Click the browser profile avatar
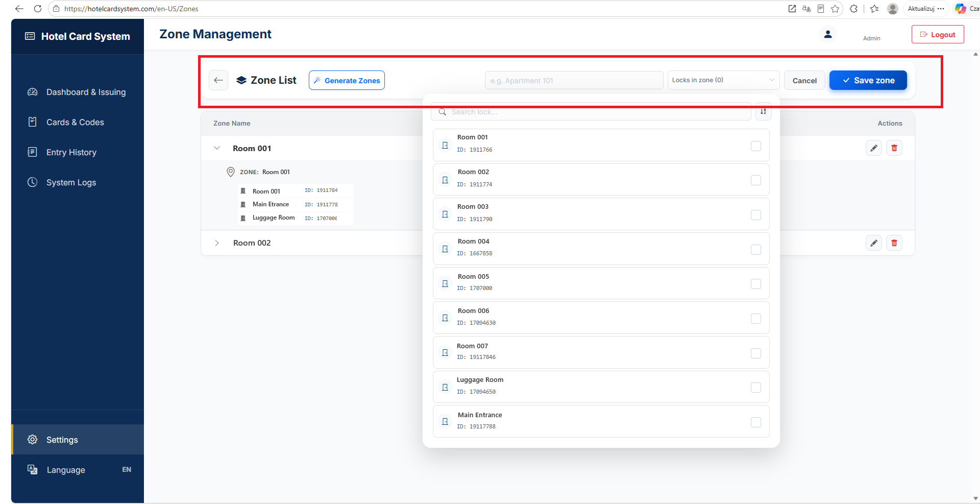Viewport: 980px width, 504px height. pyautogui.click(x=893, y=9)
